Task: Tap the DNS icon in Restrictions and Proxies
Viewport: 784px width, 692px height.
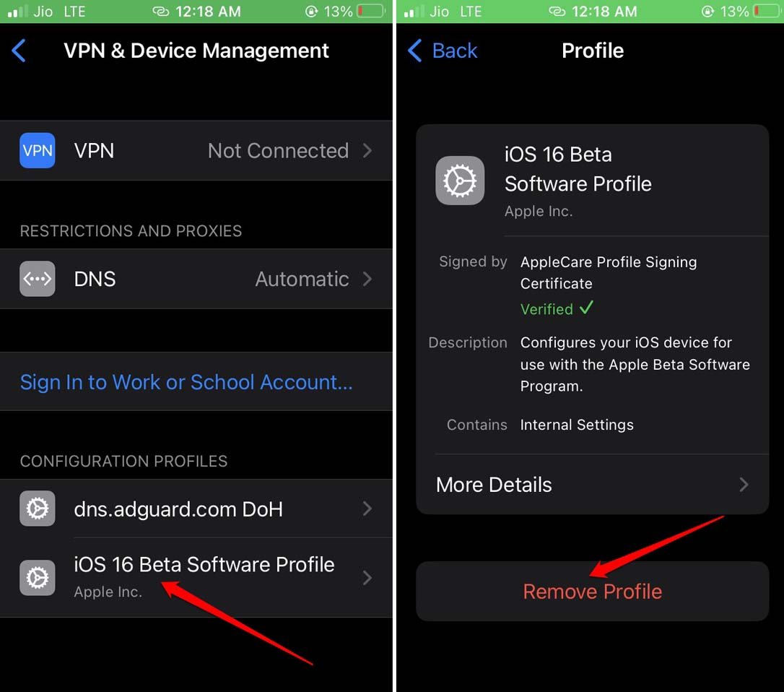Action: [38, 279]
